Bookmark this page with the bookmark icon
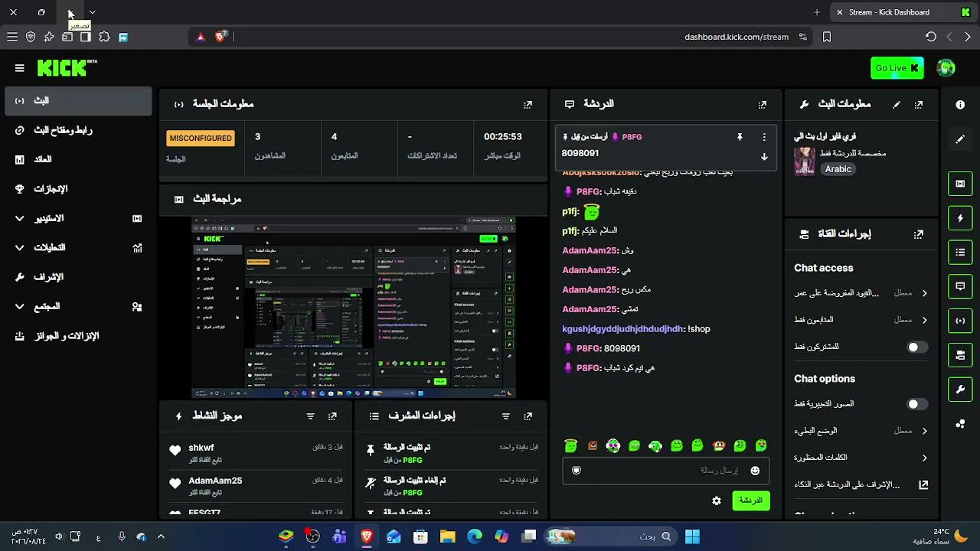This screenshot has height=551, width=980. click(x=827, y=37)
